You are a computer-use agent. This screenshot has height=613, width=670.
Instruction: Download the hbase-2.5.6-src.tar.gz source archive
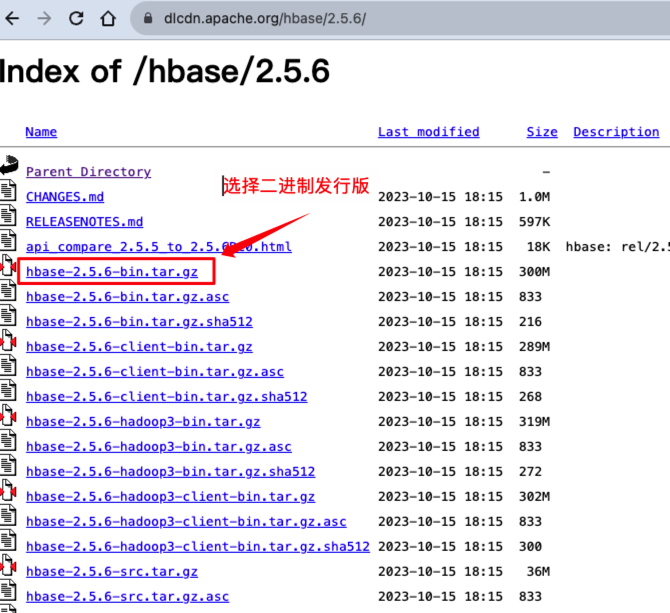coord(112,572)
